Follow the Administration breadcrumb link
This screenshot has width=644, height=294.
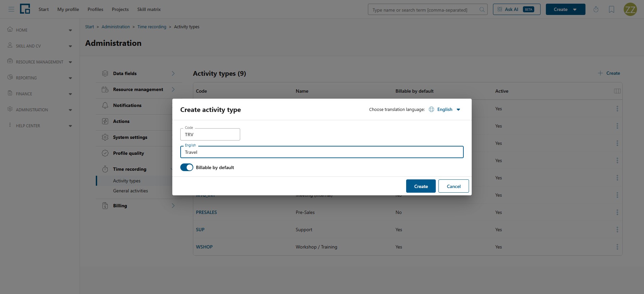click(x=116, y=27)
